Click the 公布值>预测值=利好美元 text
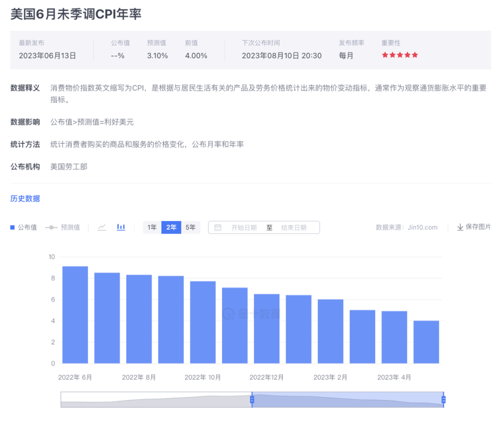This screenshot has width=504, height=425. (92, 122)
